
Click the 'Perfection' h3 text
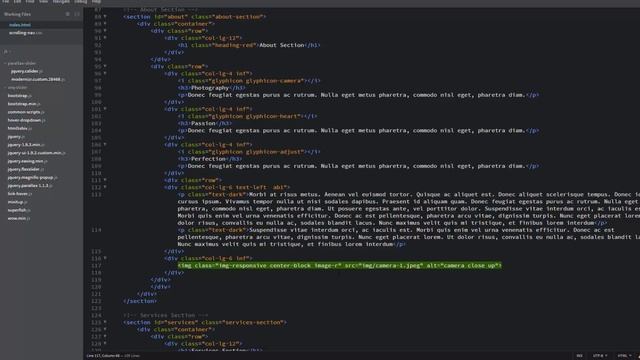tap(208, 159)
